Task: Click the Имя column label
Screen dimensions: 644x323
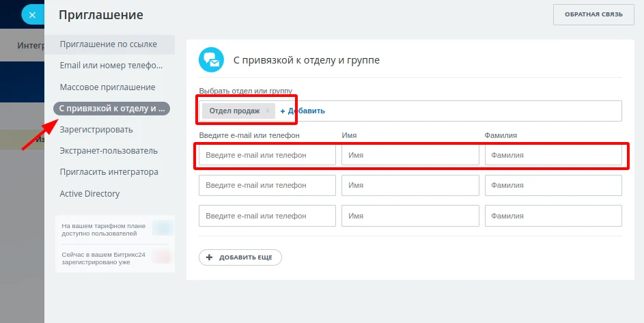Action: [x=349, y=135]
